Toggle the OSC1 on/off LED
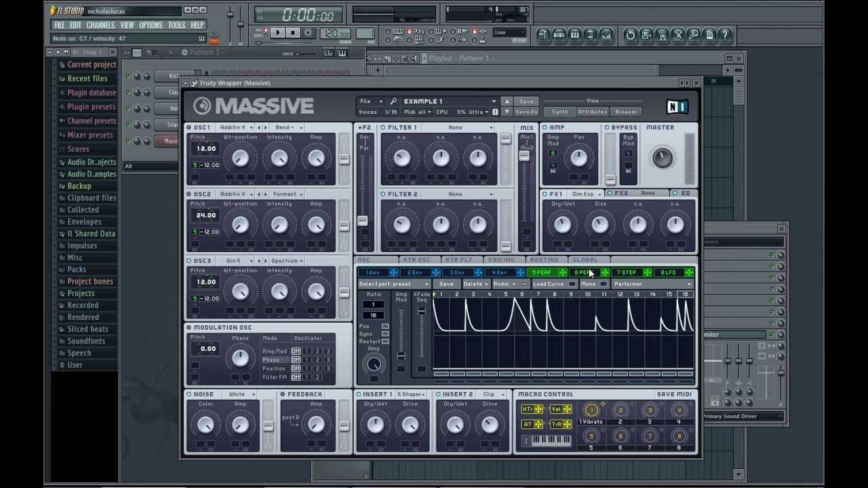Viewport: 868px width, 488px height. 189,127
